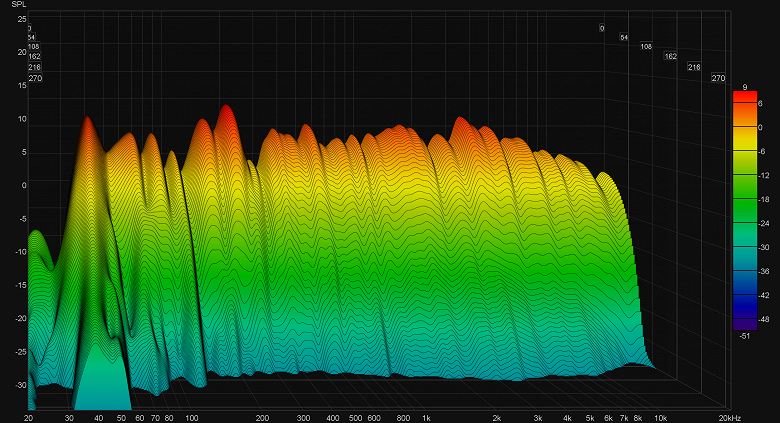Click the 500 frequency axis label
The height and width of the screenshot is (423, 780).
coord(355,418)
